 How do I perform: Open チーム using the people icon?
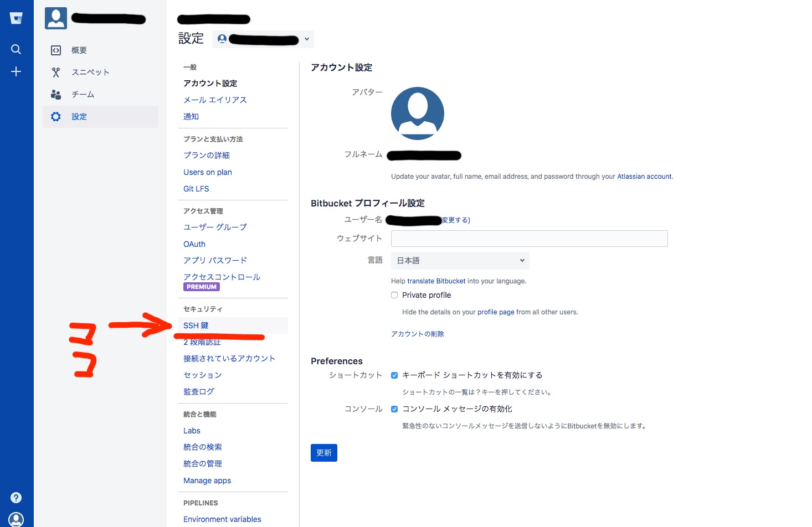click(x=55, y=94)
